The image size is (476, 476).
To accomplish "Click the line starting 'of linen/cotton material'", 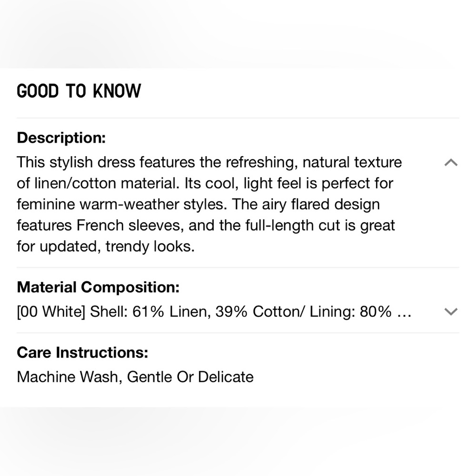I will point(205,184).
